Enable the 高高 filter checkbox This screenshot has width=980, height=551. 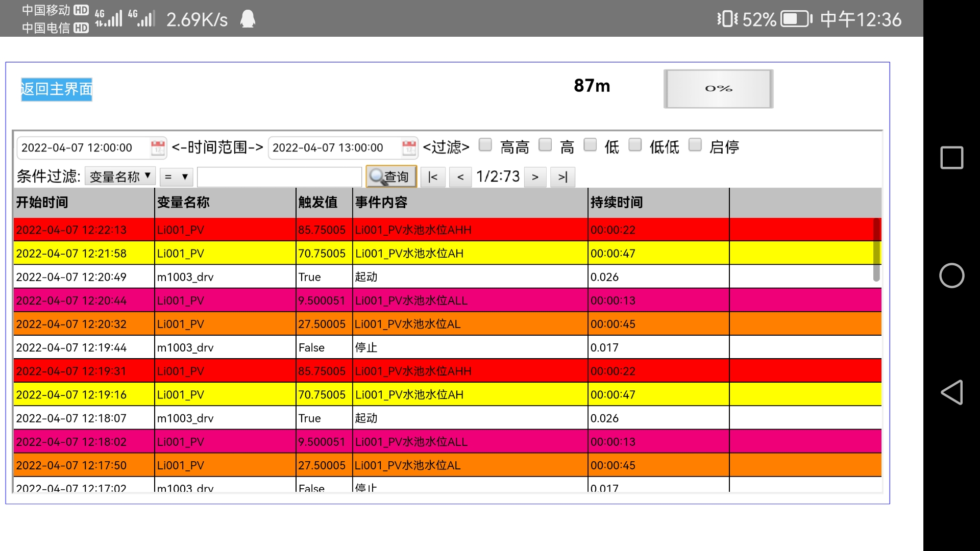click(x=485, y=145)
